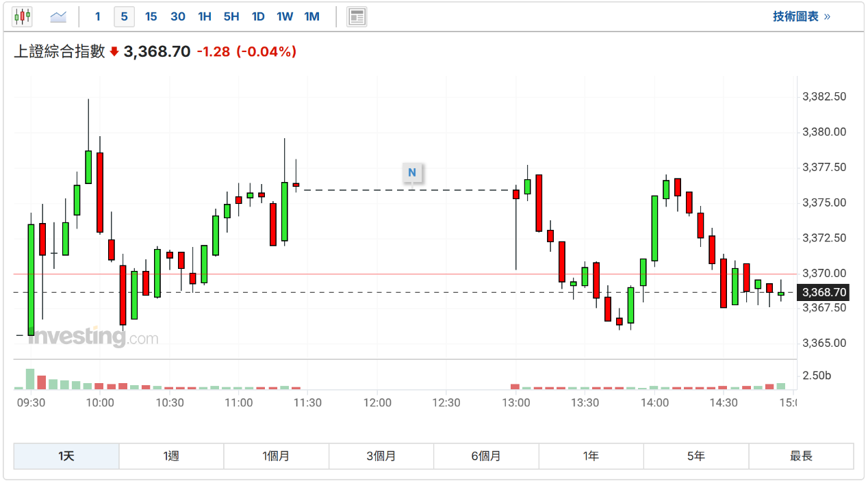Select the 15 minute interval
Screen dimensions: 868x483
(x=151, y=16)
